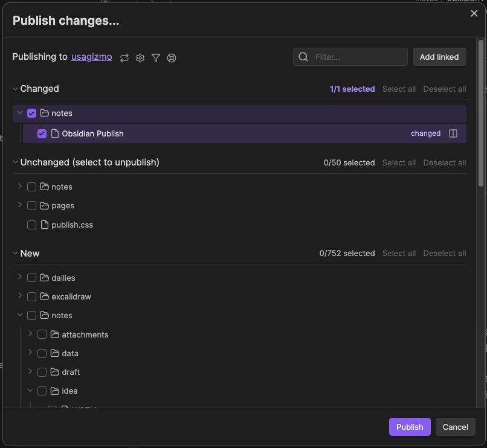This screenshot has height=448, width=487.
Task: Click the dialog vertical scrollbar
Action: point(481,114)
